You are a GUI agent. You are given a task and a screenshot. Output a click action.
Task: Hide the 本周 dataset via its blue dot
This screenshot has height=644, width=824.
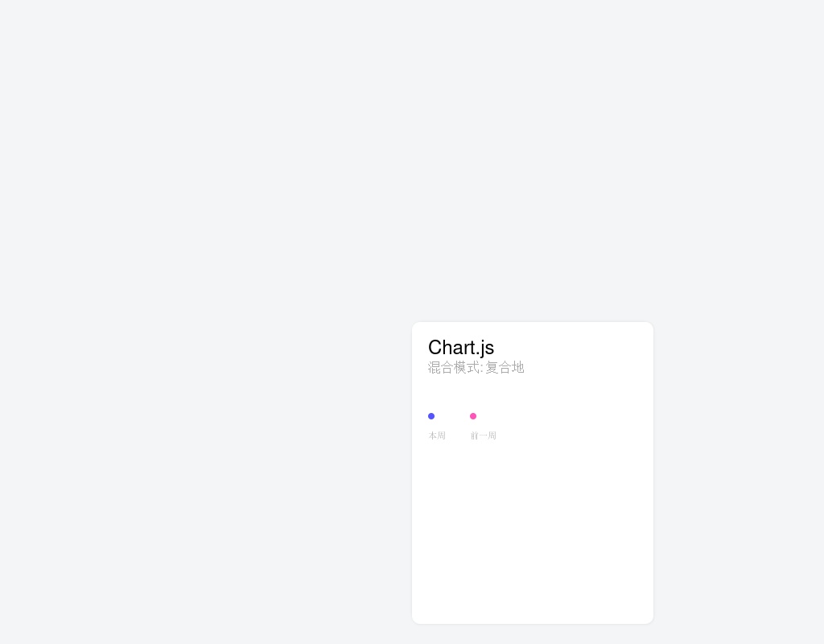[x=431, y=416]
